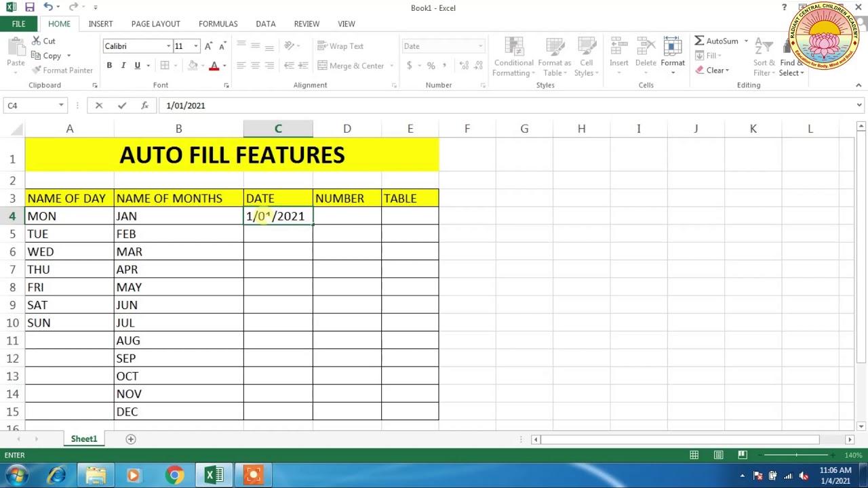
Task: Select column D header
Action: click(347, 129)
